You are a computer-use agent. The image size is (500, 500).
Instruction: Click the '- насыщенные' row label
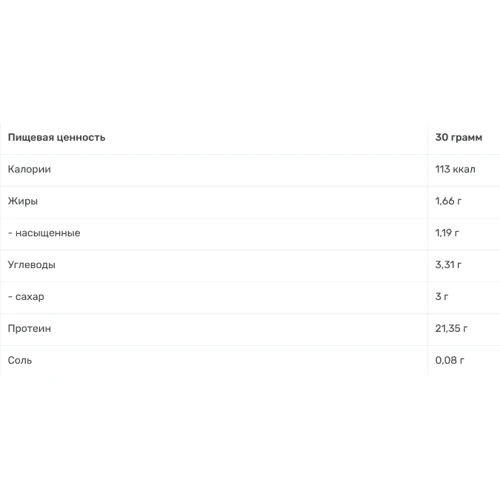[44, 233]
